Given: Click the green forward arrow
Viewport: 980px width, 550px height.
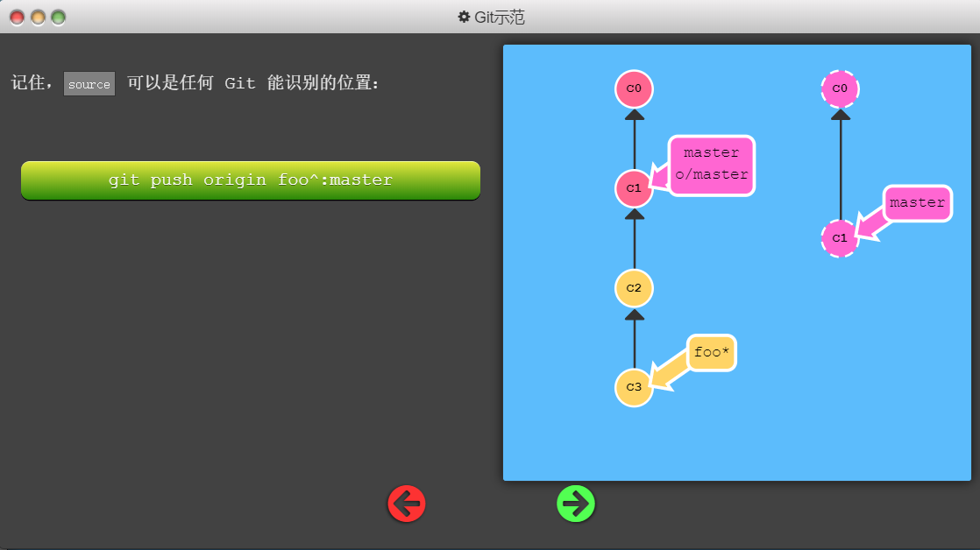Looking at the screenshot, I should pyautogui.click(x=576, y=504).
